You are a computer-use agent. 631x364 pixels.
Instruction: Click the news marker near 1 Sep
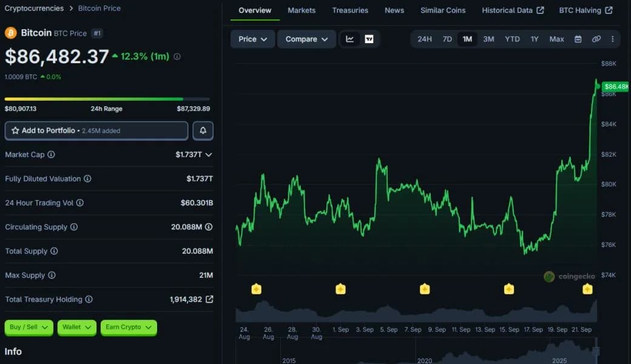click(x=340, y=289)
